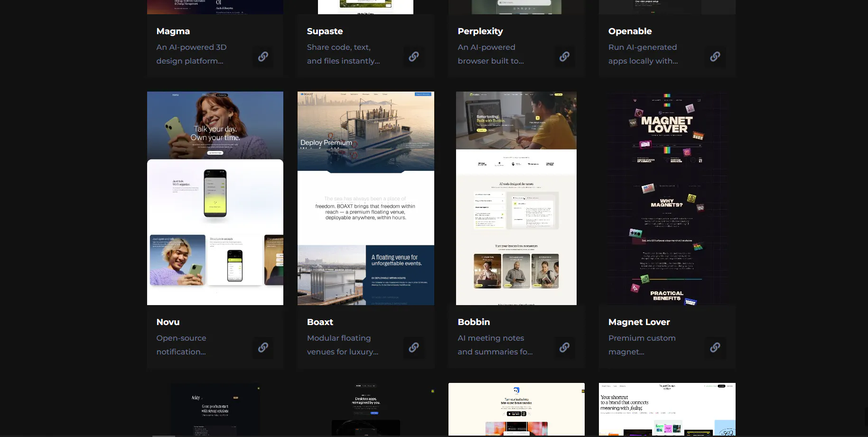Click the Perplexity title
This screenshot has width=868, height=437.
(480, 31)
